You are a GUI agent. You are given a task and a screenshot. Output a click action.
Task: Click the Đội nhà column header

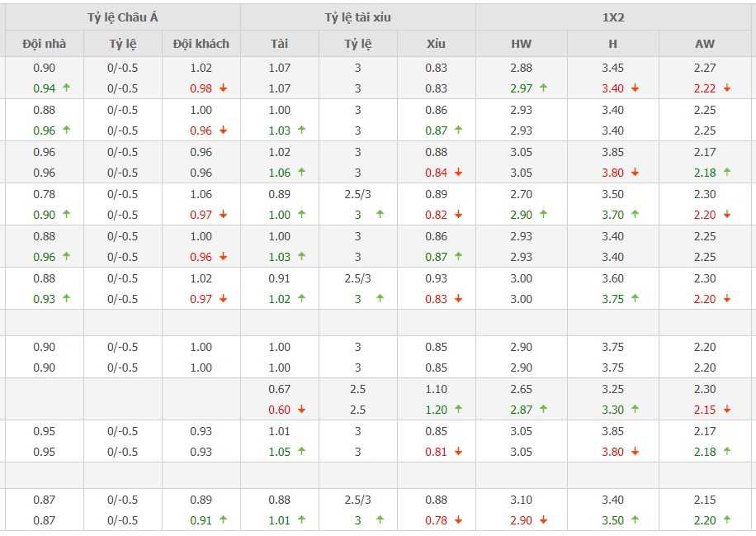pyautogui.click(x=44, y=44)
